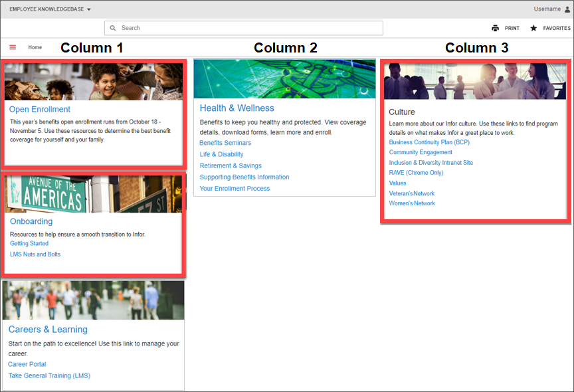574x392 pixels.
Task: Click the Employee Knowledgebase title text
Action: [x=47, y=9]
